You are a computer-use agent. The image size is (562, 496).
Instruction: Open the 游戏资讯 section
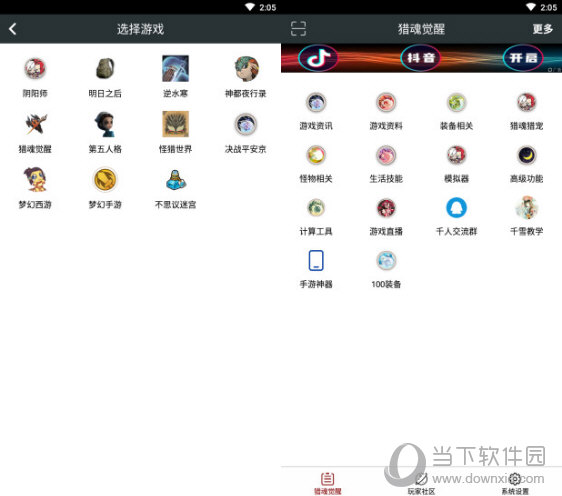pos(316,102)
